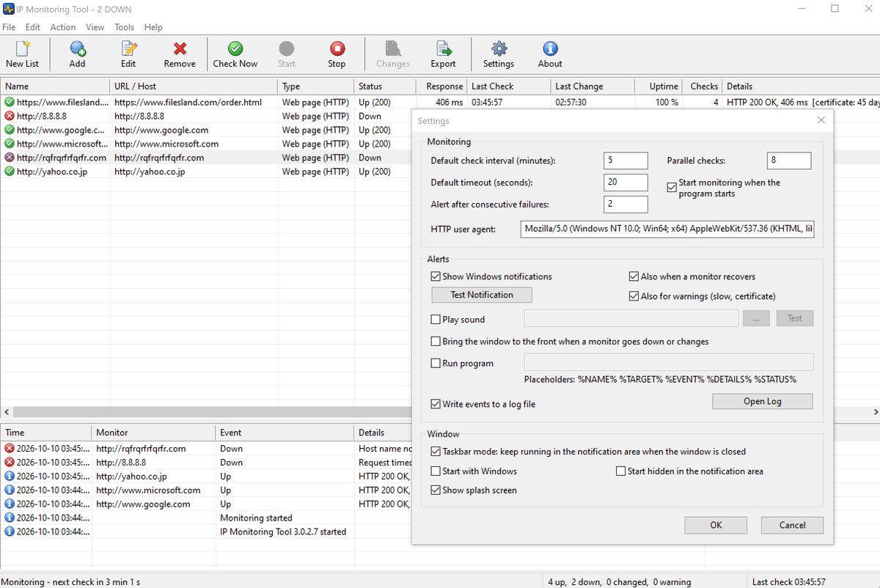The width and height of the screenshot is (880, 588).
Task: Click the Stop toolbar icon
Action: [337, 49]
